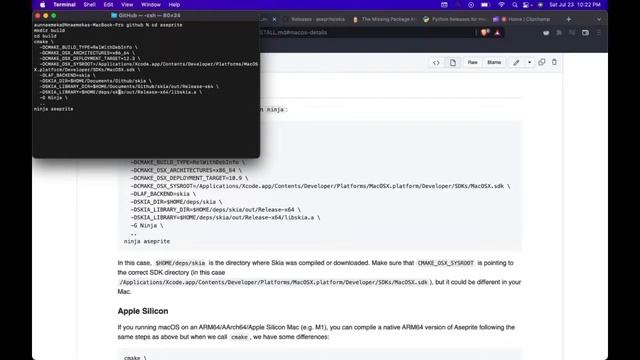Open a new browser tab
The width and height of the screenshot is (640, 360).
pyautogui.click(x=568, y=19)
